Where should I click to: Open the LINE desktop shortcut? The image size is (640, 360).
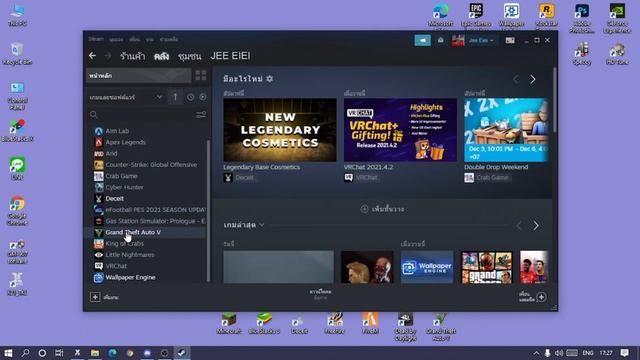17,168
